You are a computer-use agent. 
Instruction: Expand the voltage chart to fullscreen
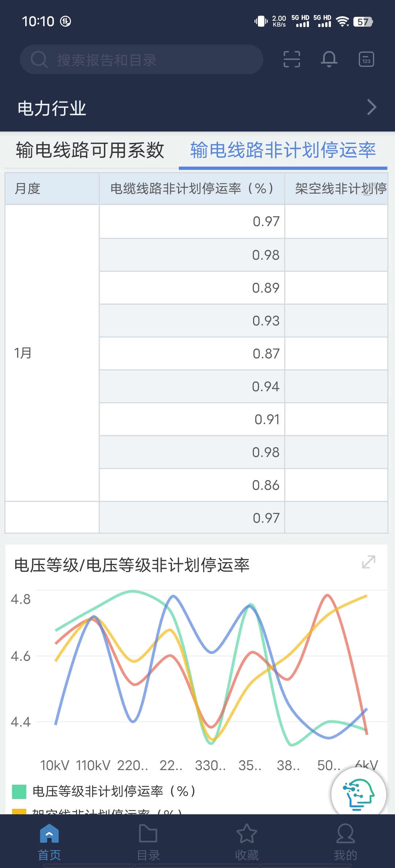pos(368,562)
